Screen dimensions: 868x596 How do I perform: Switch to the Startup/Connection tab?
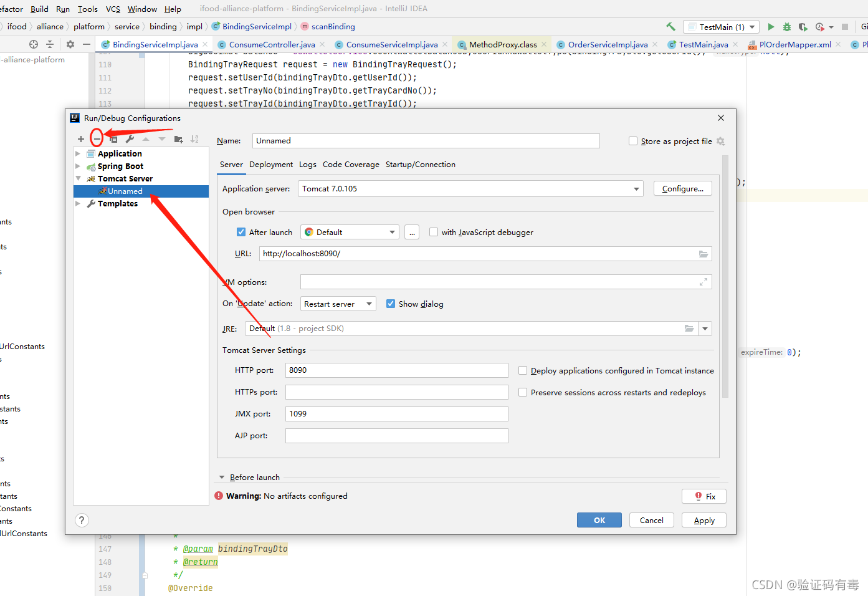(421, 165)
